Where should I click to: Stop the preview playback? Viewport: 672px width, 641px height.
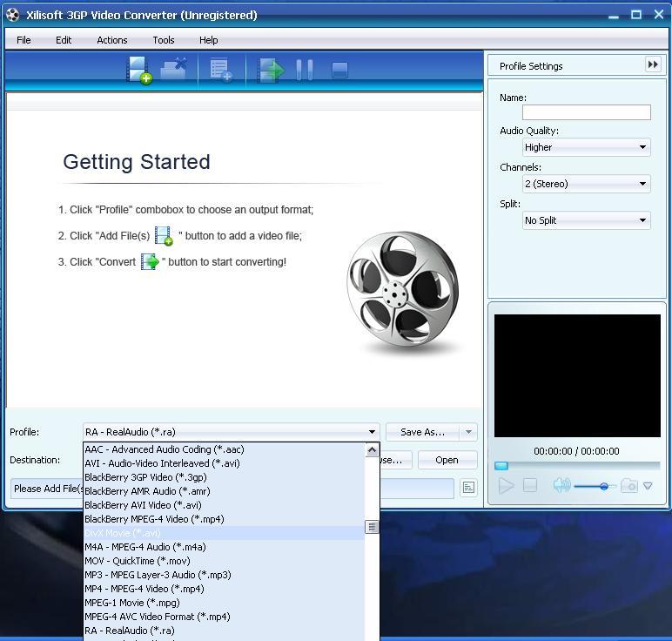[x=530, y=485]
